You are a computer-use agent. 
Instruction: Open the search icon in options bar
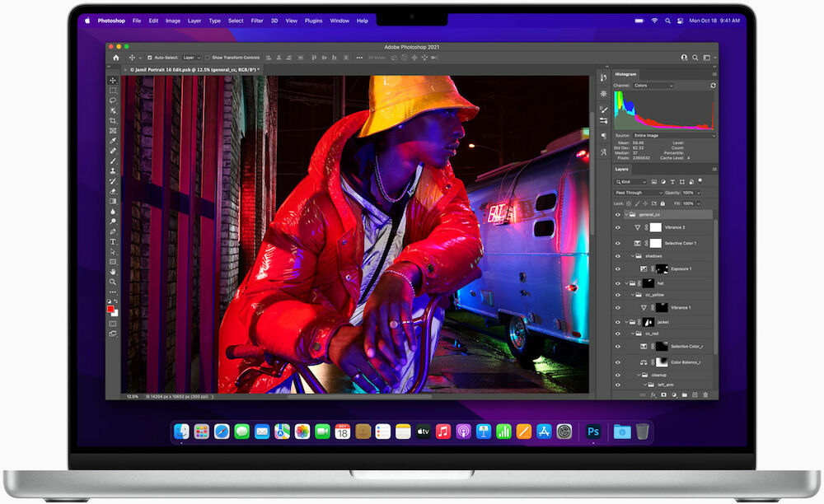[x=695, y=58]
